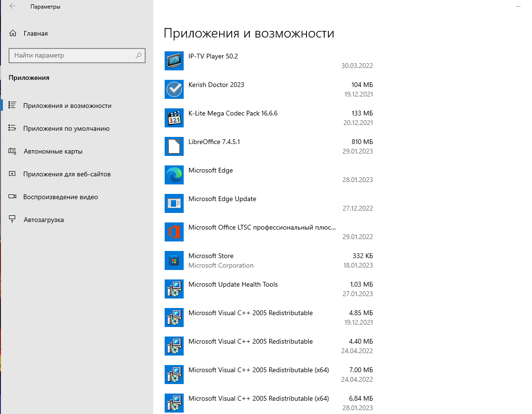
Task: Select Microsoft Store entry name
Action: click(x=211, y=256)
